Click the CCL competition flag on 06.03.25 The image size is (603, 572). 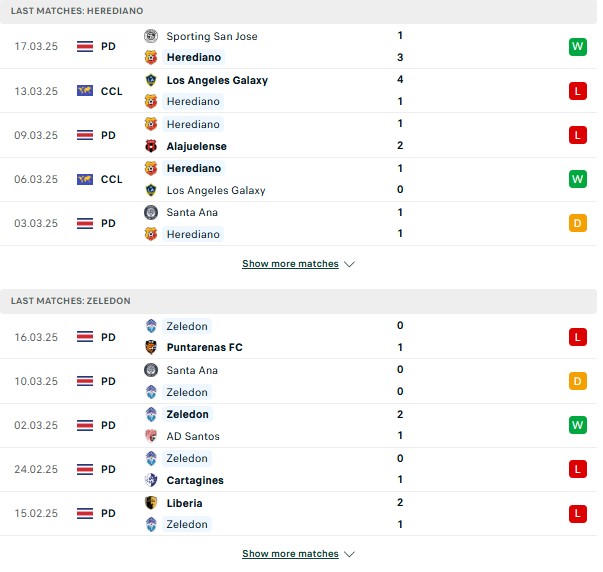[85, 179]
